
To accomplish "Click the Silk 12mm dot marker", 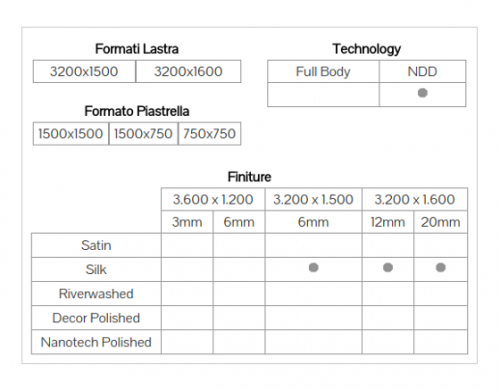I will 388,267.
